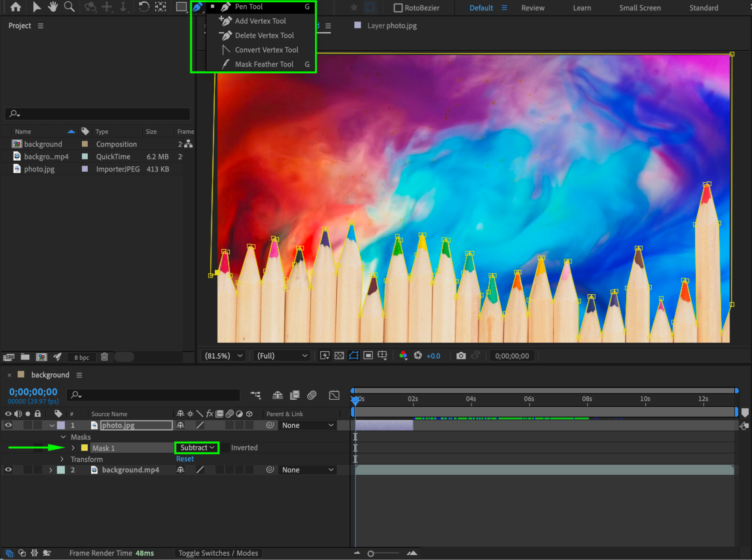Hide the photo.jpg layer

[8, 425]
